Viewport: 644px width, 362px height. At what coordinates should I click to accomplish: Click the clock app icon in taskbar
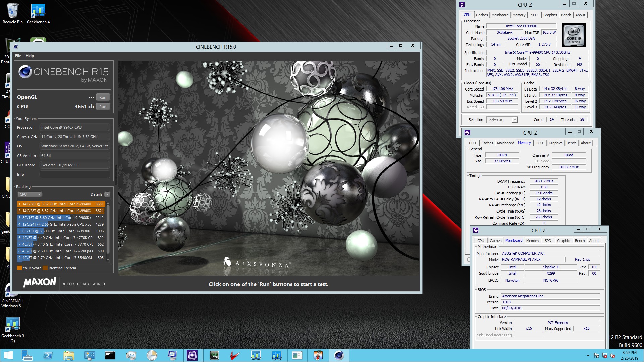[152, 355]
